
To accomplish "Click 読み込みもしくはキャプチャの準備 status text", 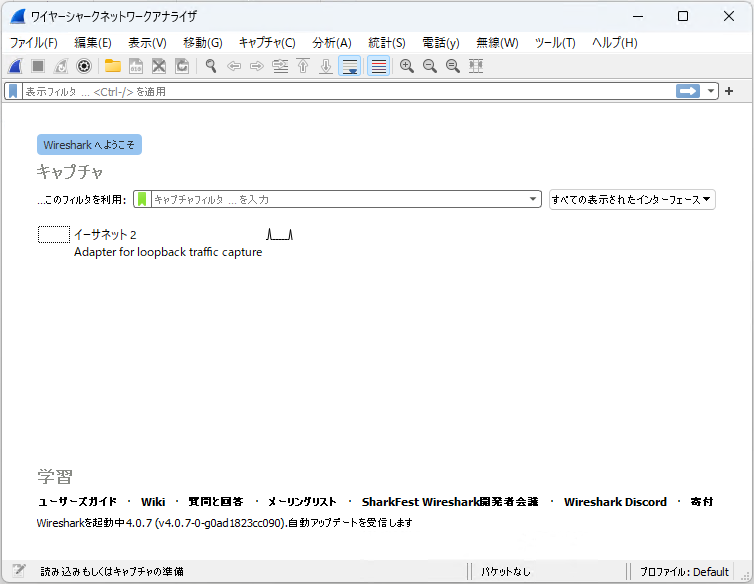I will (112, 571).
